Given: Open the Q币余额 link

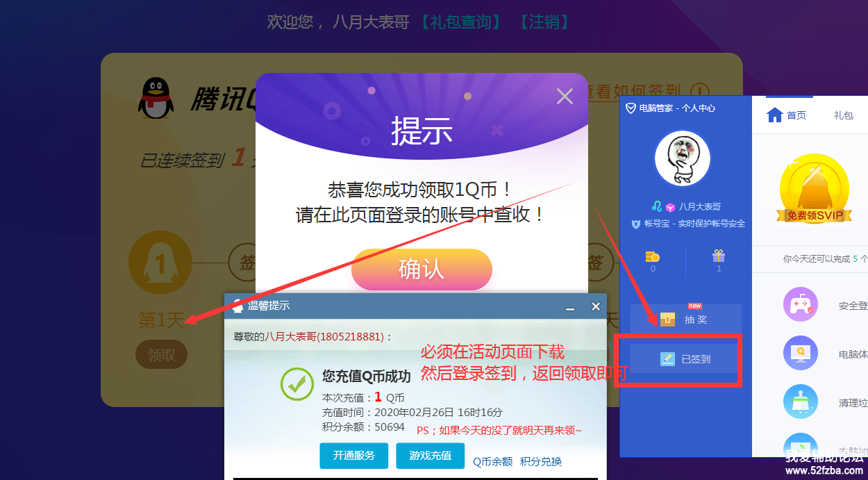Looking at the screenshot, I should 493,461.
